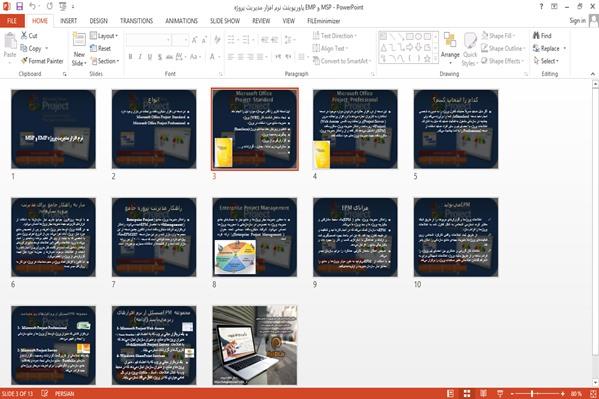Click the Paste clipboard icon

pyautogui.click(x=10, y=41)
